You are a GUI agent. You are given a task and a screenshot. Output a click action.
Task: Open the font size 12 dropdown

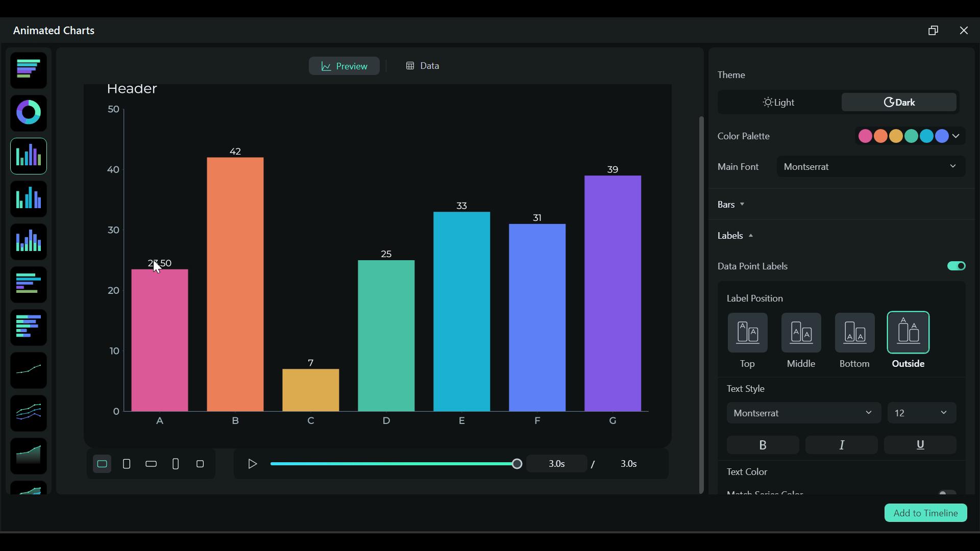pyautogui.click(x=922, y=413)
